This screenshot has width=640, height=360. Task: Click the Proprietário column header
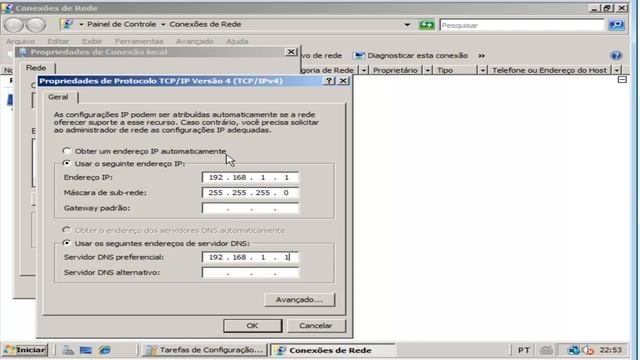395,70
